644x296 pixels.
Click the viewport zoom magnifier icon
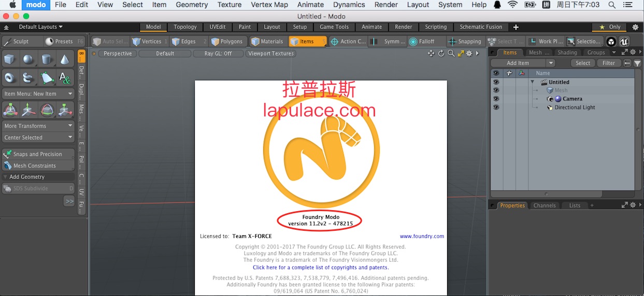pyautogui.click(x=451, y=53)
